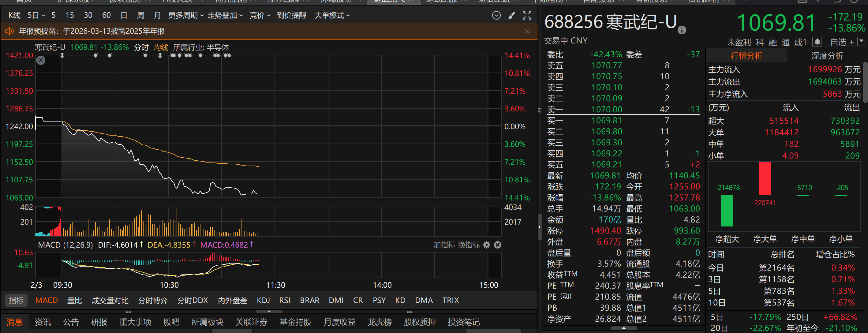Click stock info icon beside 寒武纪-U

pyautogui.click(x=682, y=30)
